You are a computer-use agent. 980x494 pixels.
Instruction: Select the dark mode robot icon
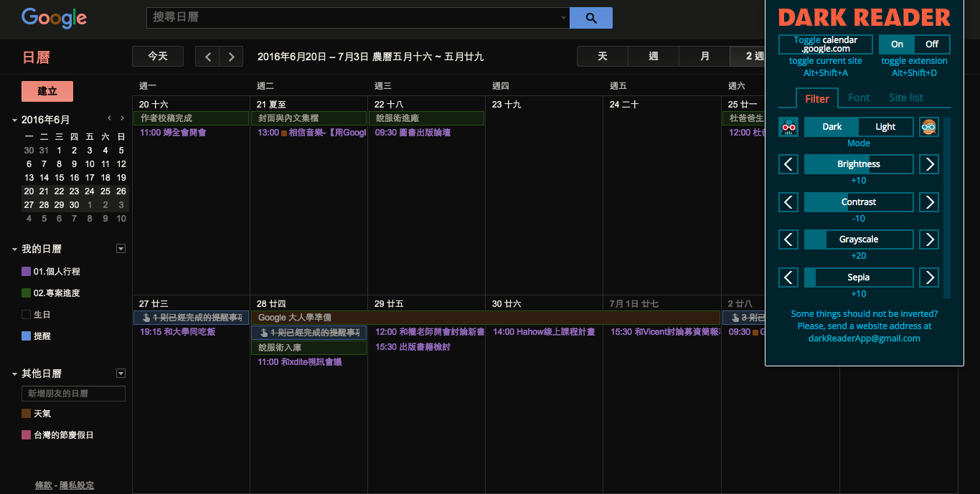(x=788, y=127)
